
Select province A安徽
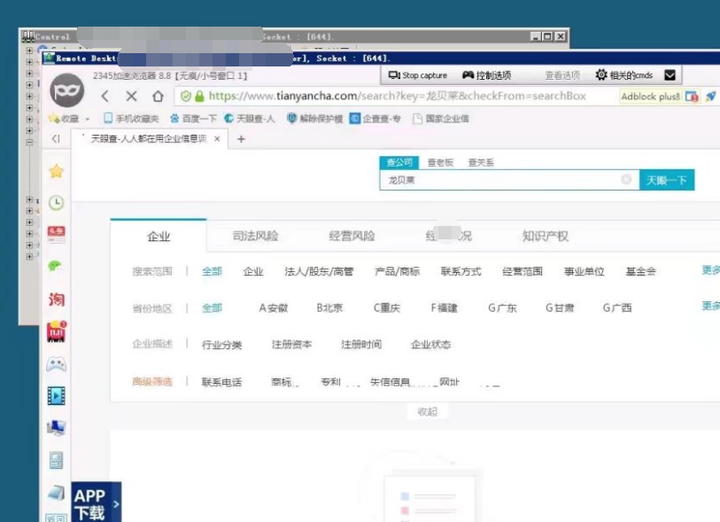(x=273, y=308)
